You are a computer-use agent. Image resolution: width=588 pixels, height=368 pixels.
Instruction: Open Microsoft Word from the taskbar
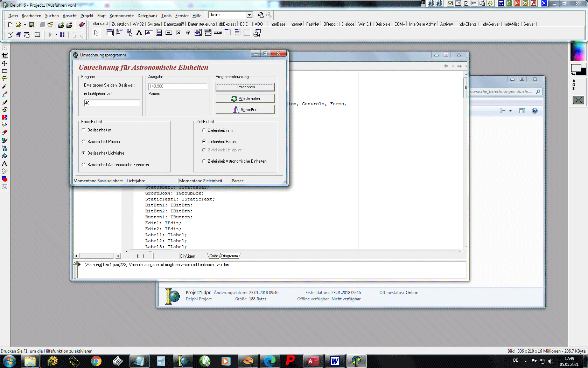coord(335,361)
